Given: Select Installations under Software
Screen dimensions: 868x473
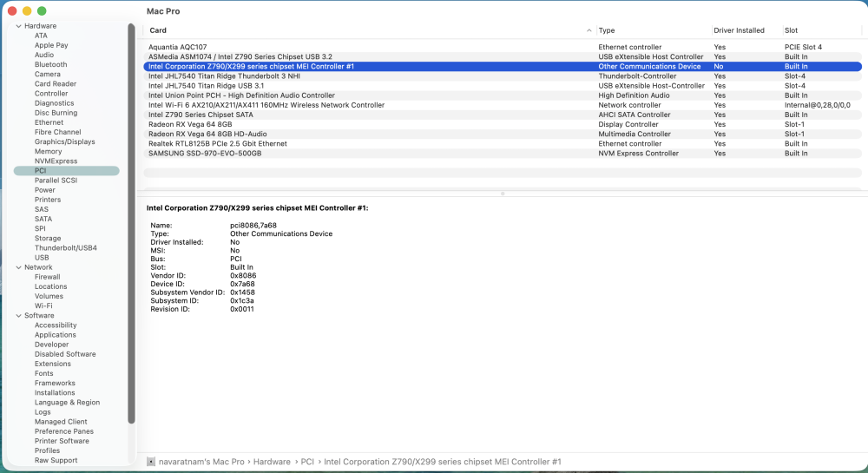Looking at the screenshot, I should pos(55,393).
